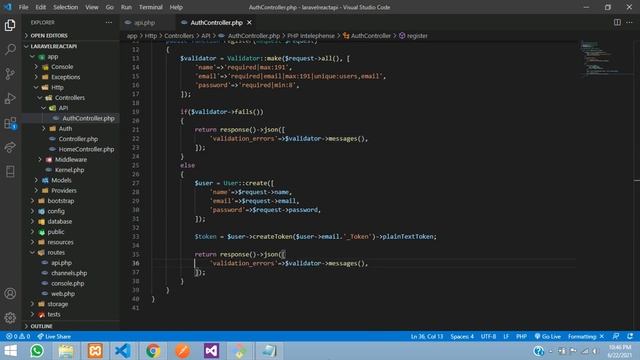Image resolution: width=640 pixels, height=360 pixels.
Task: Expand the Exceptions folder
Action: [65, 77]
